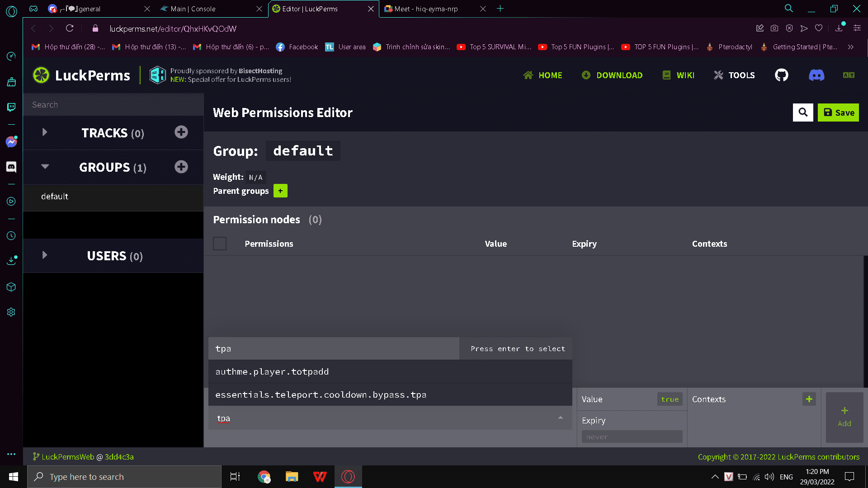Toggle the Value true switch

(669, 399)
